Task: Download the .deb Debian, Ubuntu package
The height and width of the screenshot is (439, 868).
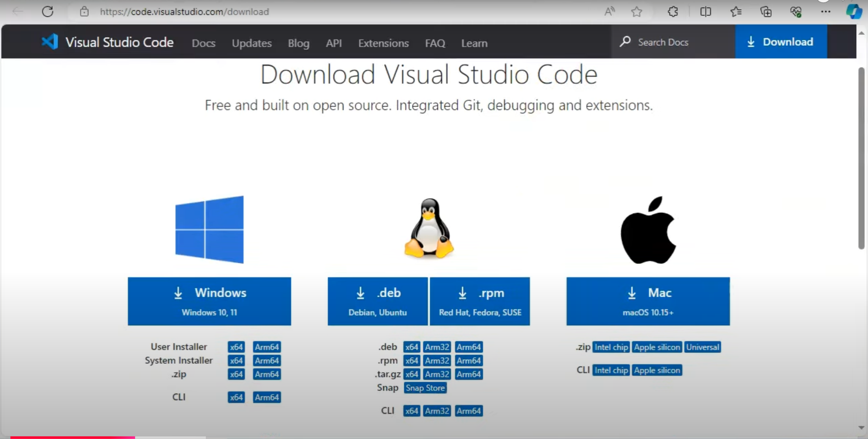Action: (x=377, y=301)
